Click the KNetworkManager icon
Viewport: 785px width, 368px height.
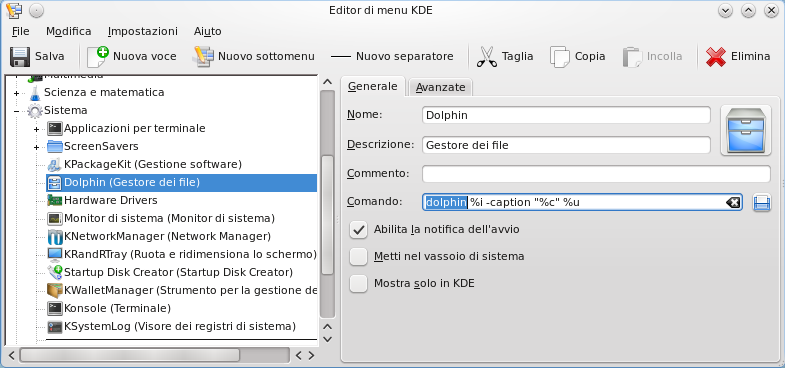(x=55, y=236)
